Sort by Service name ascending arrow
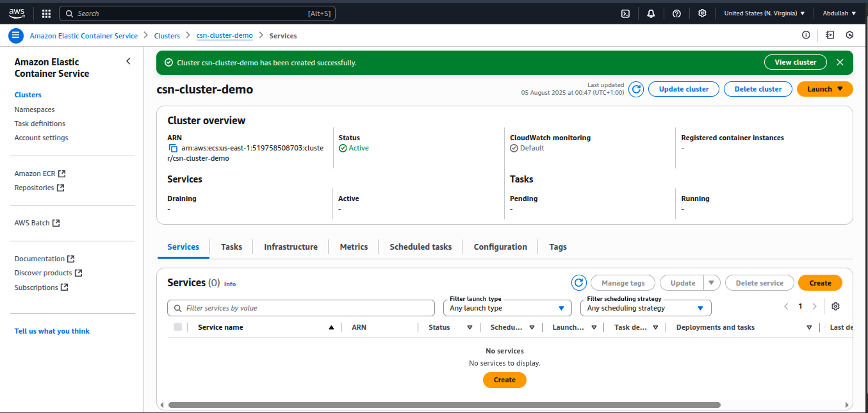The image size is (868, 413). point(331,327)
